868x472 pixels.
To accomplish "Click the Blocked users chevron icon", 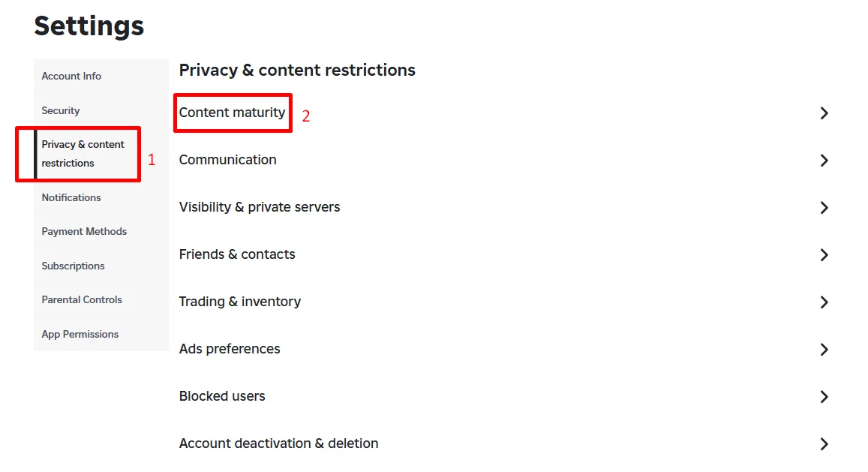I will coord(824,397).
